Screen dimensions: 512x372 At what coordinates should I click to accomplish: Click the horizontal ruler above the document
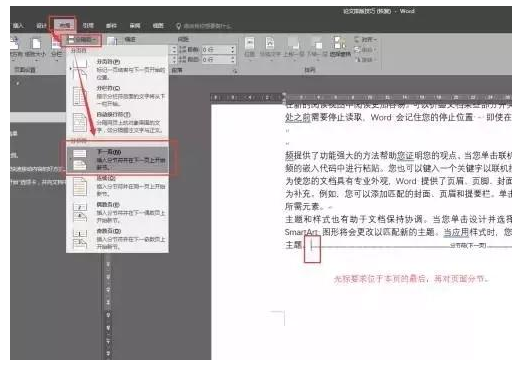click(x=361, y=97)
